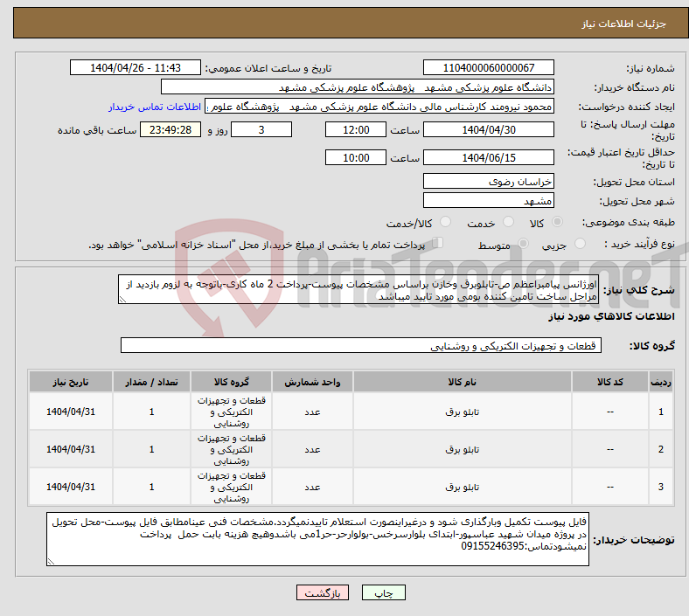Select the خدمت radio button
Screen dimensions: 689x616
pyautogui.click(x=508, y=222)
